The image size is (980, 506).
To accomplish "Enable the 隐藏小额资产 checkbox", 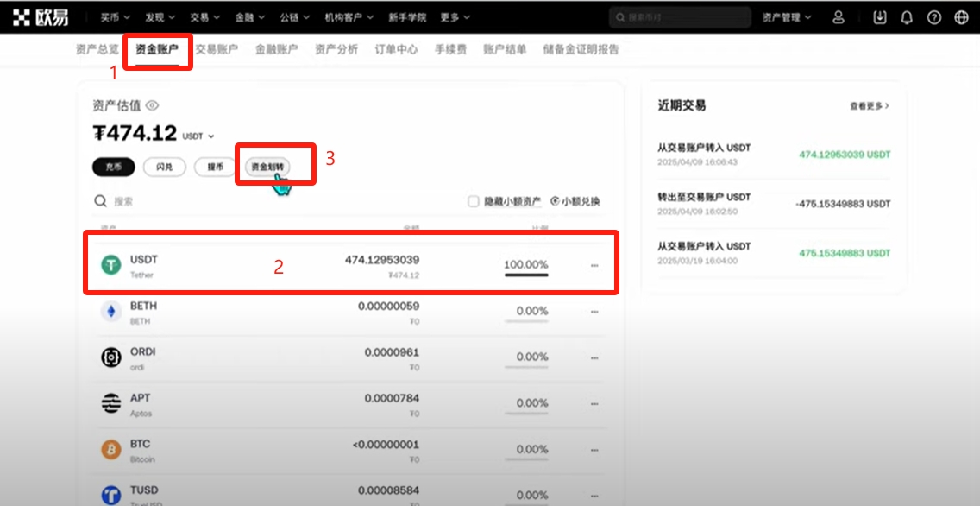I will pos(474,201).
